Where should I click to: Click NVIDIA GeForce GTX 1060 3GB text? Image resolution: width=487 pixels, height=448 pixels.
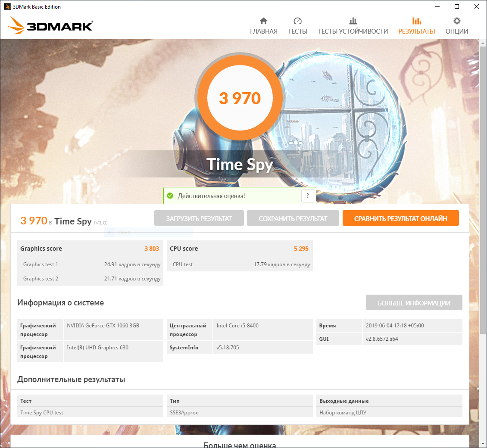103,325
